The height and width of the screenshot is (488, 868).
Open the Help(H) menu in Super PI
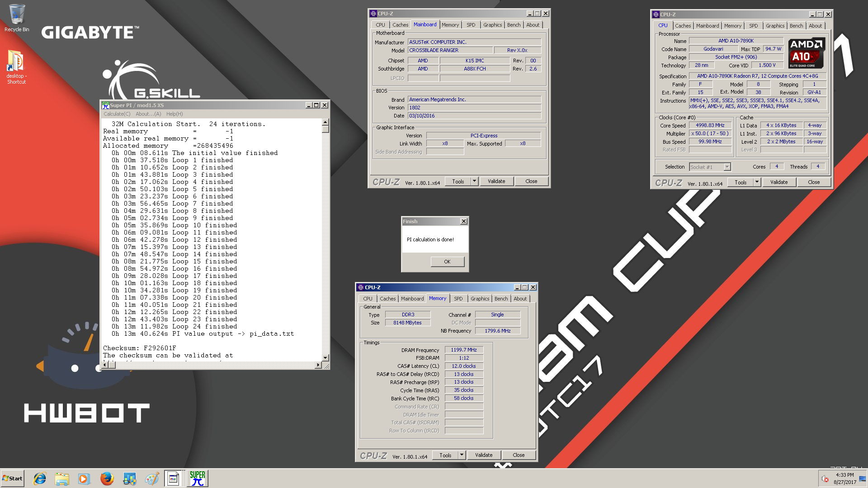click(175, 114)
